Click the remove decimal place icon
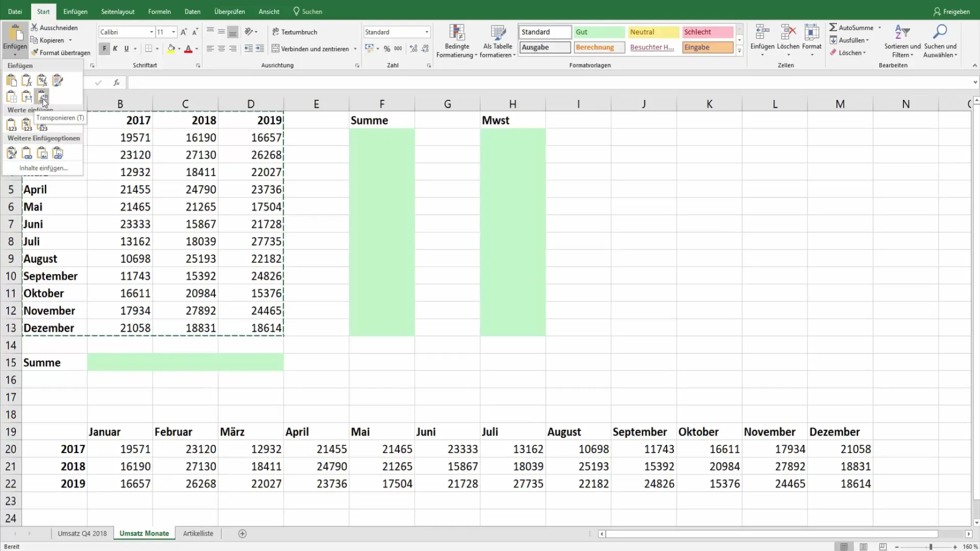 [425, 48]
